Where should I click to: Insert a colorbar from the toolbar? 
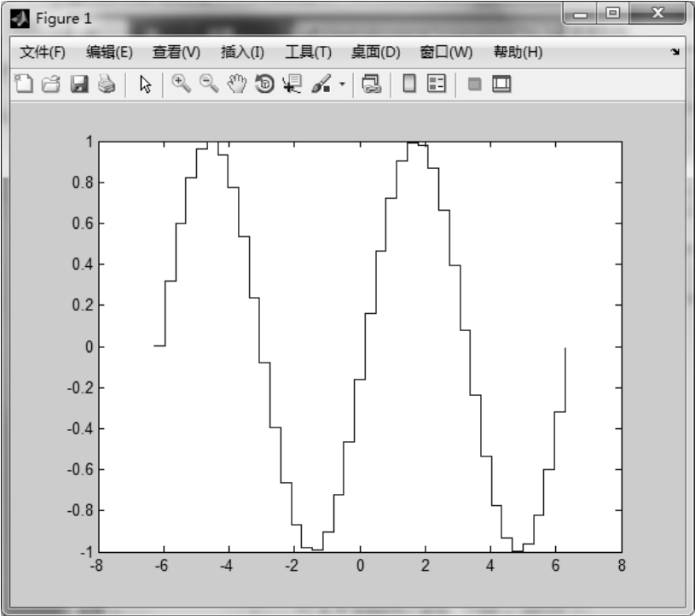click(409, 84)
